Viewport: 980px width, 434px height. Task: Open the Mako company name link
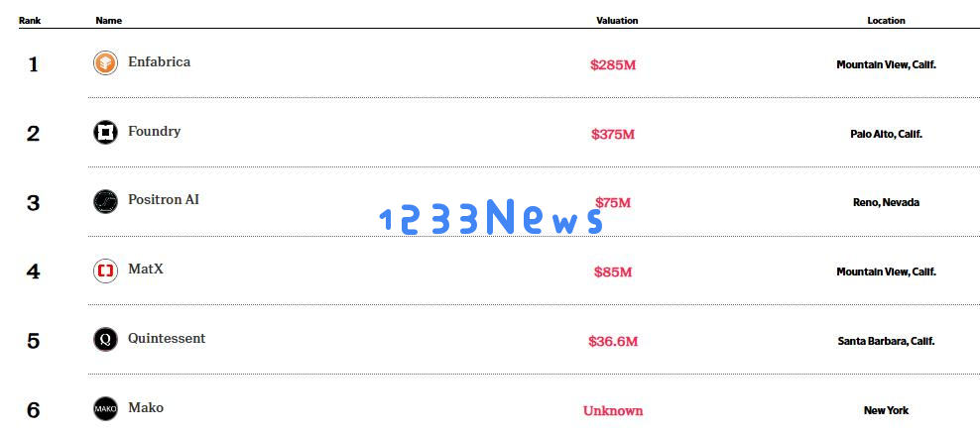tap(146, 408)
